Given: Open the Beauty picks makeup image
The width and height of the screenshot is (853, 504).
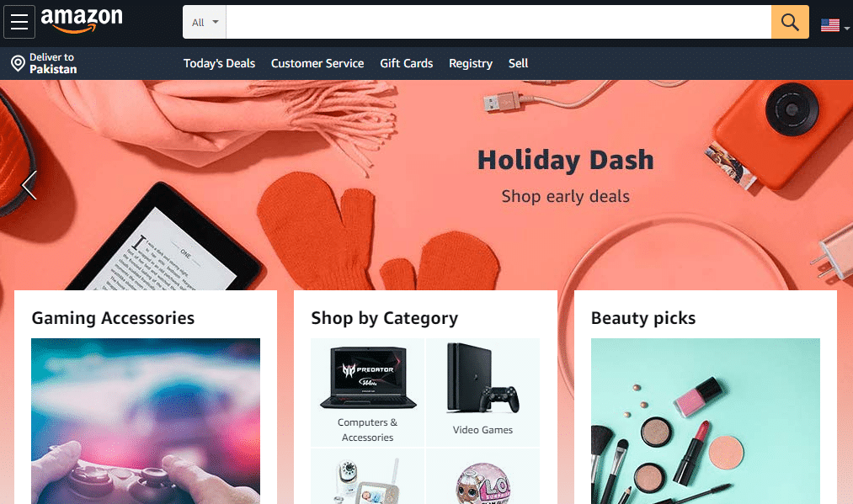Looking at the screenshot, I should (706, 421).
